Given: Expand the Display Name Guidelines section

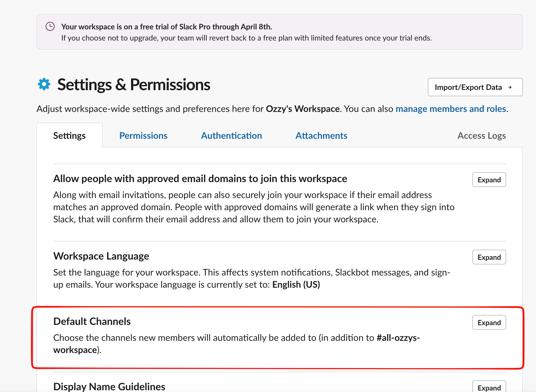Looking at the screenshot, I should (x=489, y=387).
